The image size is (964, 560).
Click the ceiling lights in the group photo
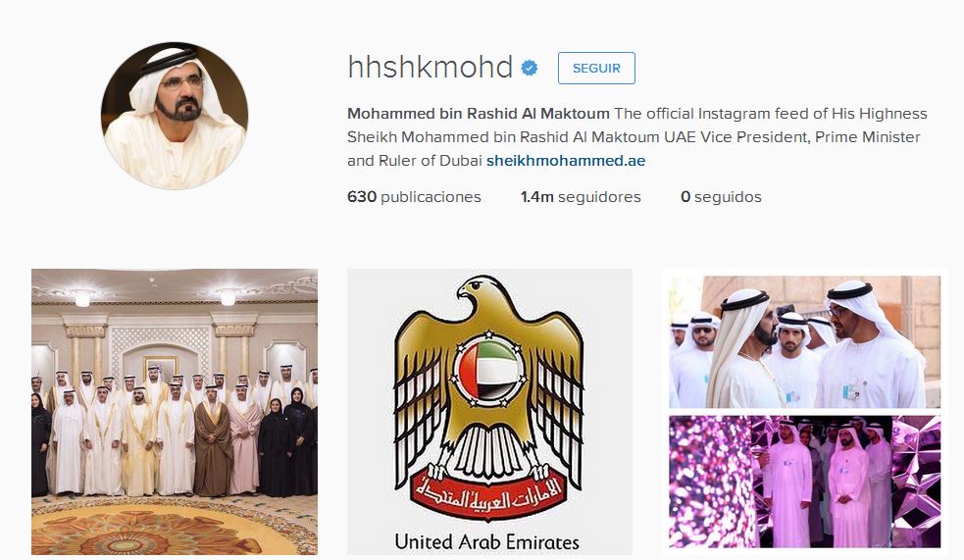tap(154, 297)
